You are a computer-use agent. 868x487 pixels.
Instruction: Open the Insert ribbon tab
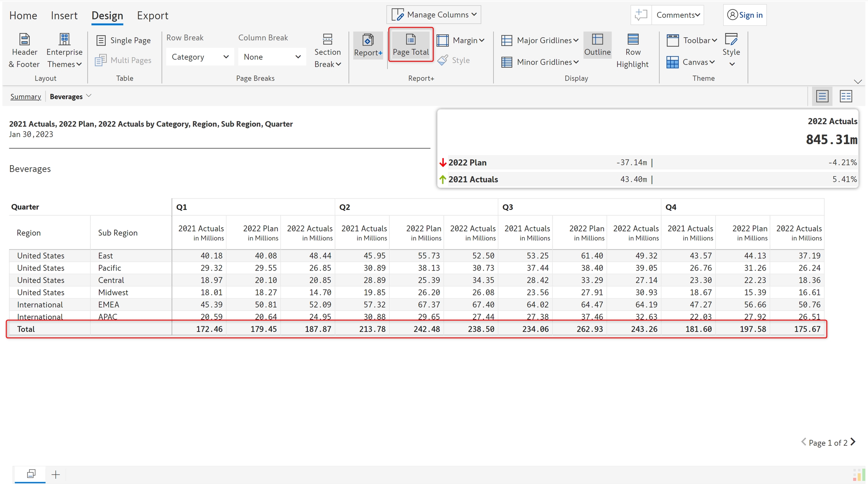(64, 15)
